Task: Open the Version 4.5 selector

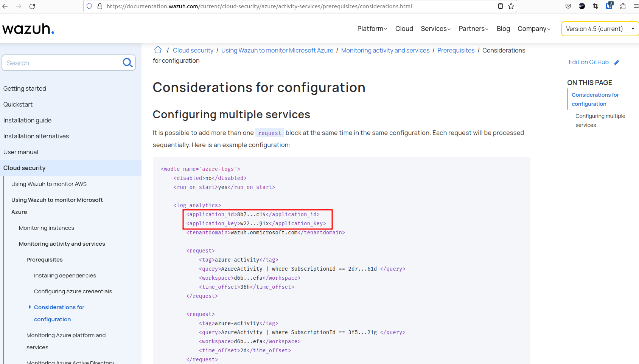Action: click(x=600, y=29)
